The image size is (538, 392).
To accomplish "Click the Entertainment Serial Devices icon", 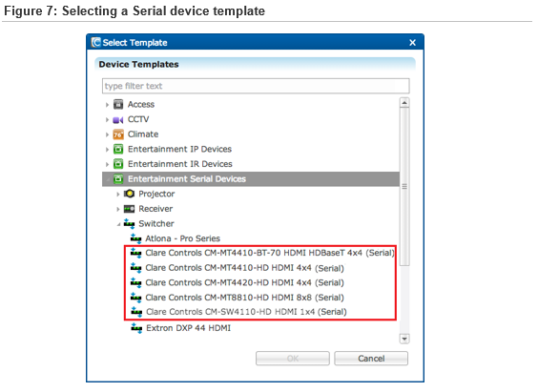I will [118, 179].
